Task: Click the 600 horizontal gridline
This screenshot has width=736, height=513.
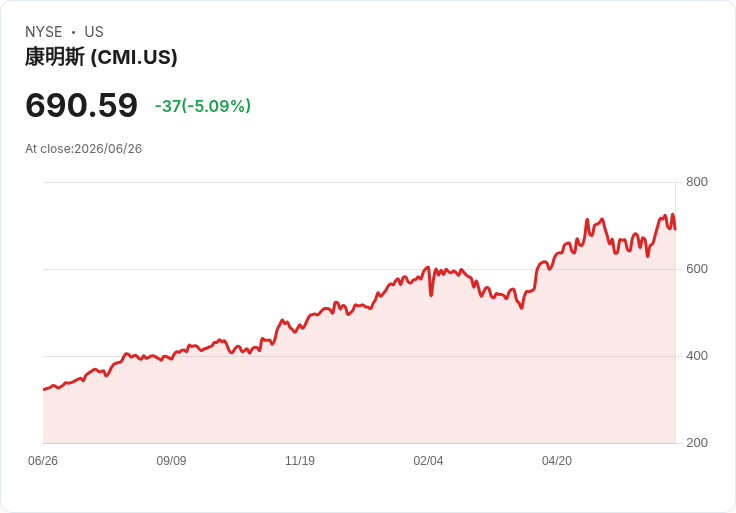Action: [x=359, y=269]
